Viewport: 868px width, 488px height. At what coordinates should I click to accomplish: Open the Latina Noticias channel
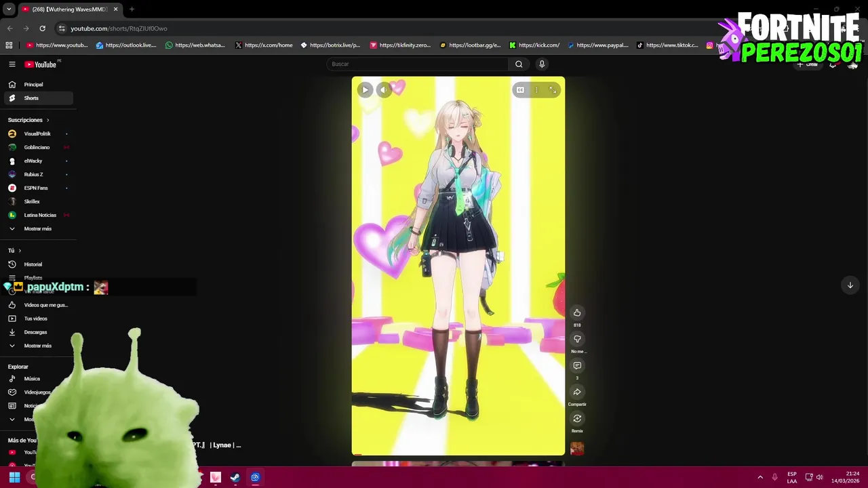39,215
